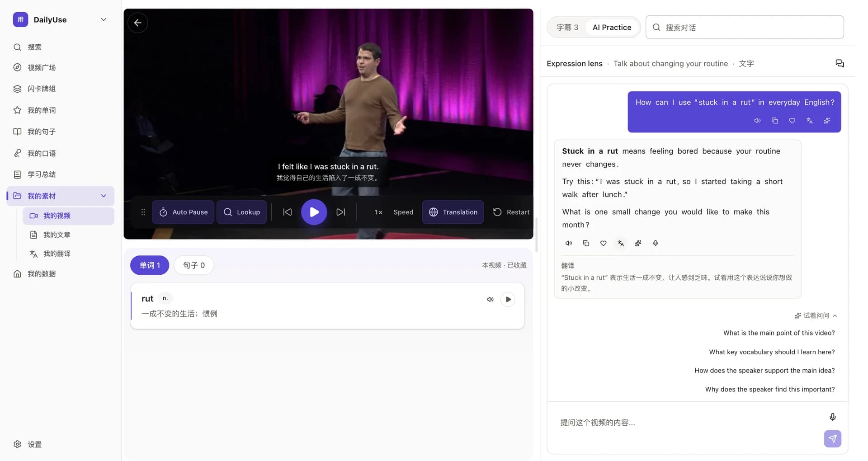This screenshot has width=868, height=461.
Task: Open 我的句子 in the sidebar
Action: tap(60, 132)
